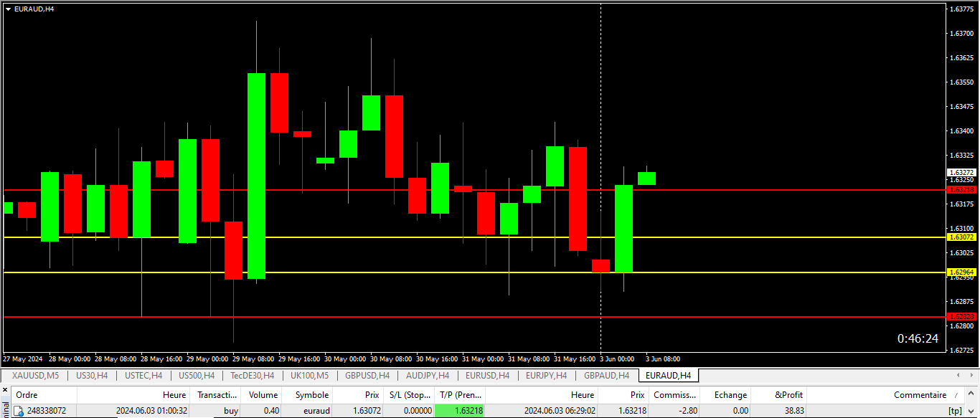
Task: Click the buy transaction cell
Action: click(x=230, y=411)
